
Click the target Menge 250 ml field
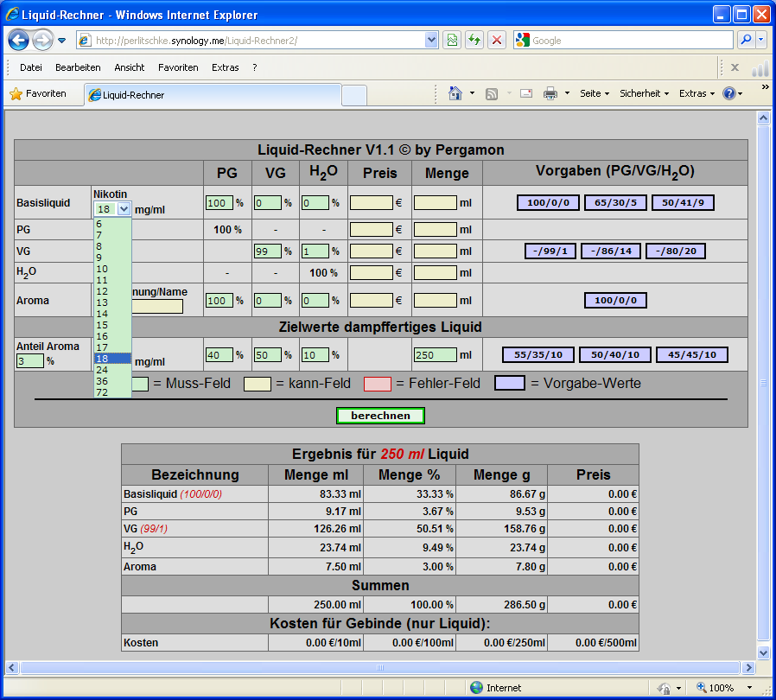(436, 354)
